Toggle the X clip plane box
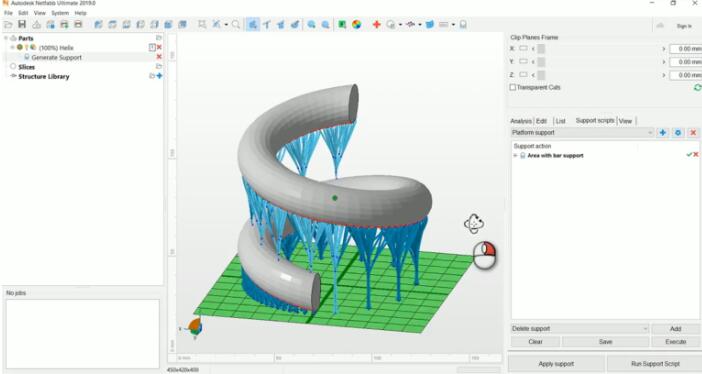Viewport: 702px width, 374px height. (x=523, y=48)
